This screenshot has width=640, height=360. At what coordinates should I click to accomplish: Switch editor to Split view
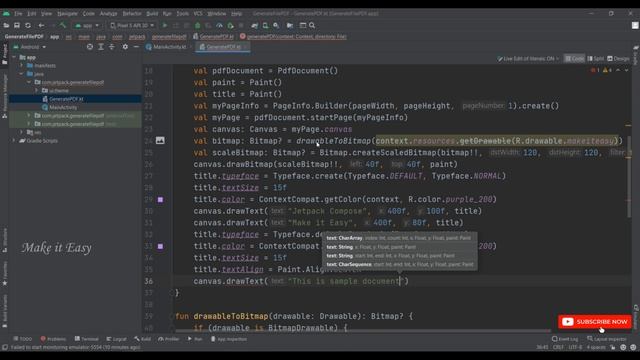point(596,59)
